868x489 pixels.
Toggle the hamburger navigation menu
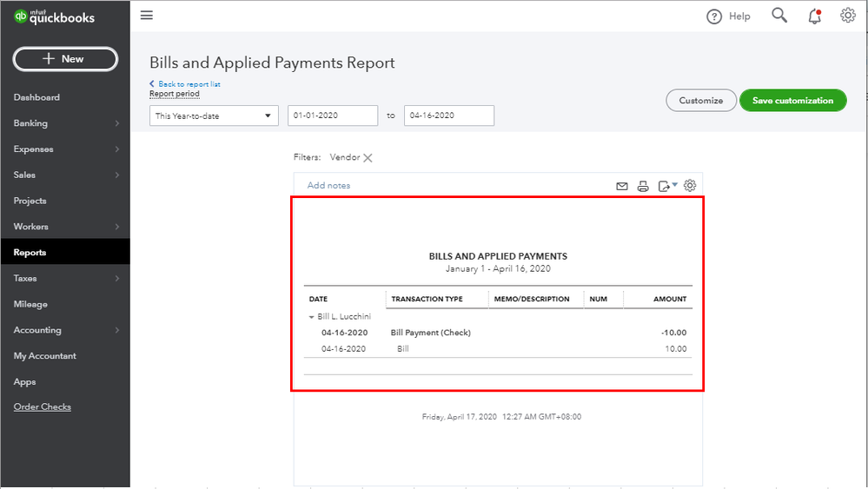pyautogui.click(x=147, y=15)
